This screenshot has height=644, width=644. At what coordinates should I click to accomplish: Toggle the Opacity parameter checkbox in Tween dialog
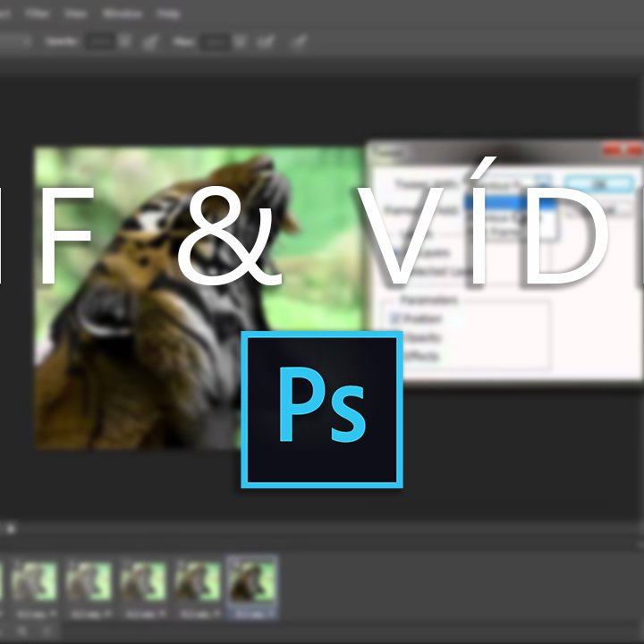click(394, 337)
